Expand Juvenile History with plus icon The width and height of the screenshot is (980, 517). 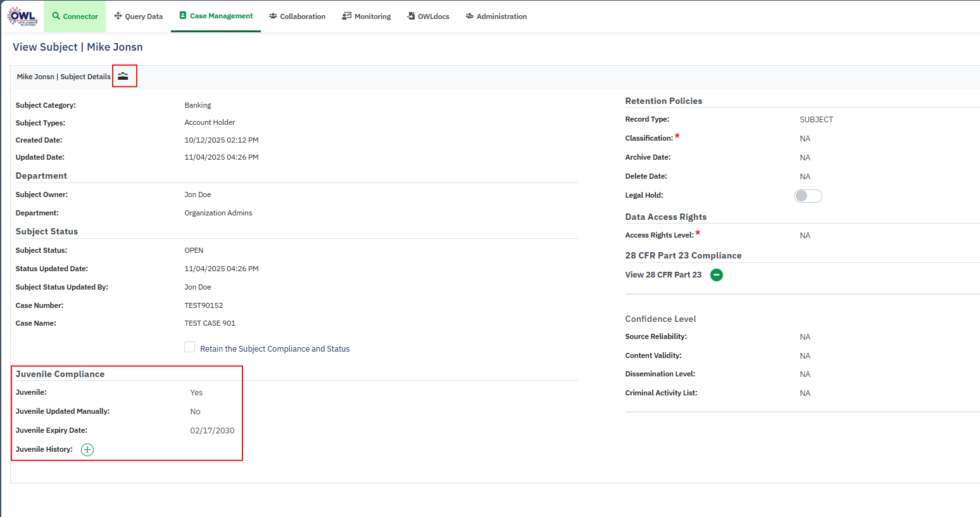tap(87, 450)
